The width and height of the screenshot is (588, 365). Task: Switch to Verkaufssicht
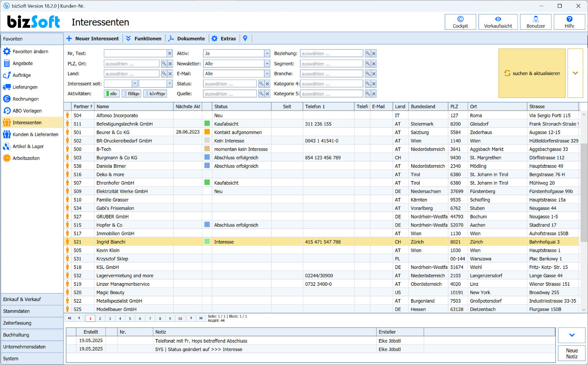(498, 22)
